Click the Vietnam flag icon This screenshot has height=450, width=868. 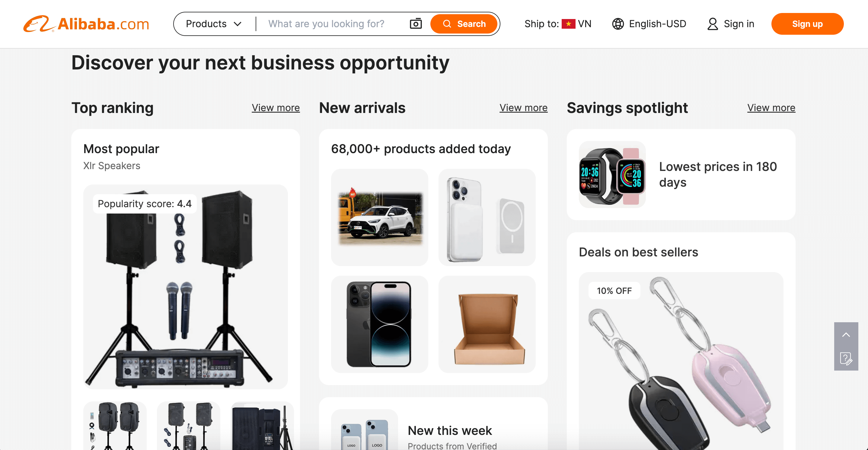(568, 24)
